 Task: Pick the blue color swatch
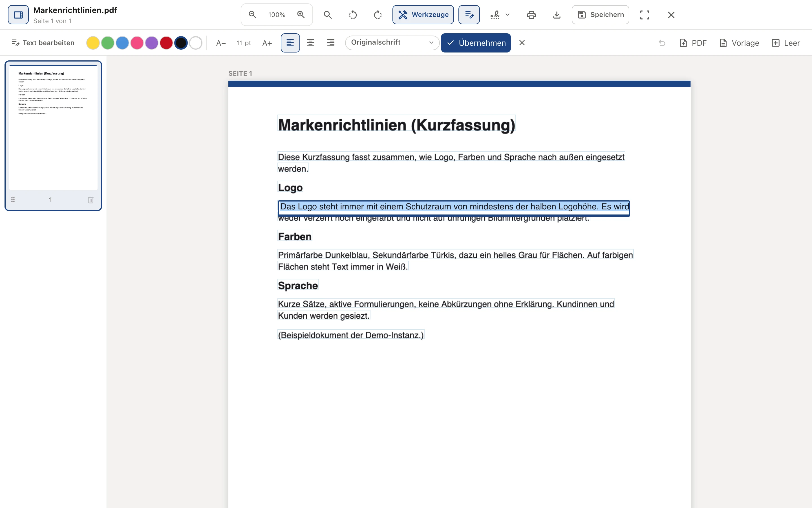[x=122, y=43]
